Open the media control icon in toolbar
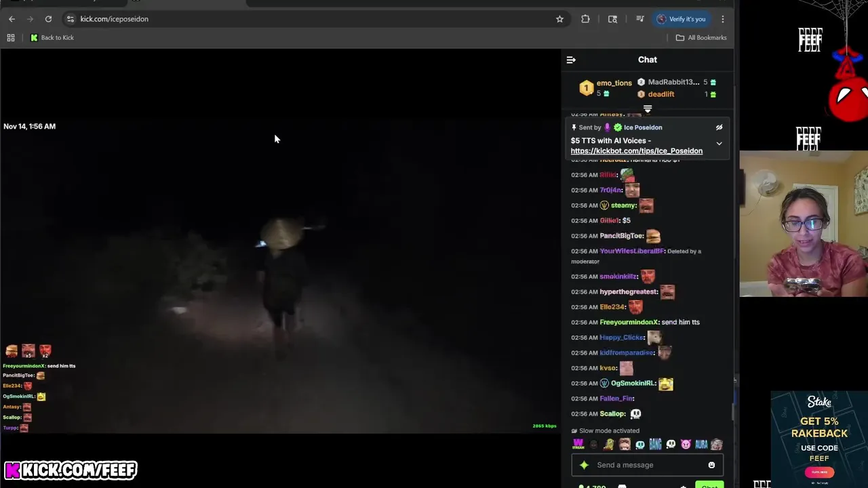Image resolution: width=868 pixels, height=488 pixels. pyautogui.click(x=639, y=19)
